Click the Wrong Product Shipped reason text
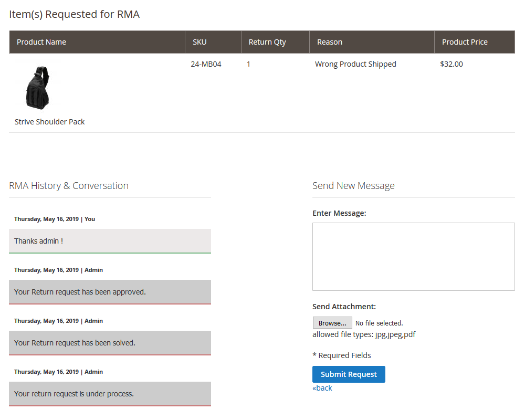This screenshot has height=420, width=525. [x=355, y=64]
